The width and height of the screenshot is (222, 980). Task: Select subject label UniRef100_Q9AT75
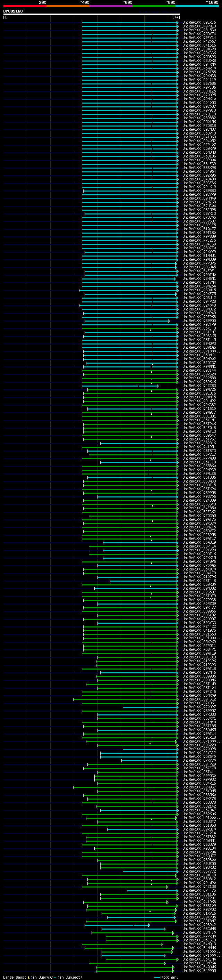[x=199, y=520]
